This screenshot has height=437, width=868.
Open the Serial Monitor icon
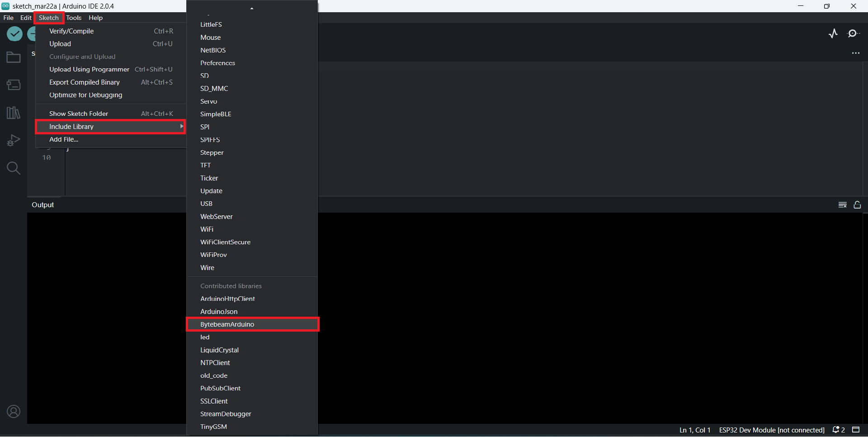click(853, 33)
